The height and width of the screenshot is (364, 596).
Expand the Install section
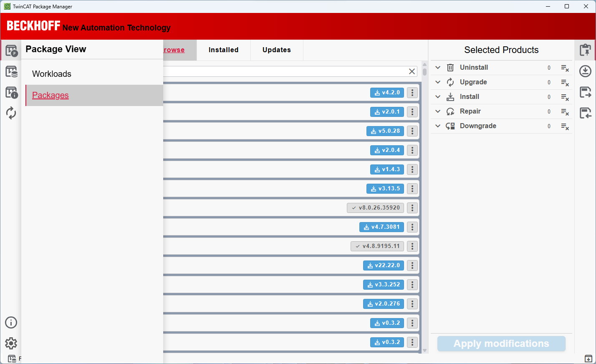pos(438,97)
